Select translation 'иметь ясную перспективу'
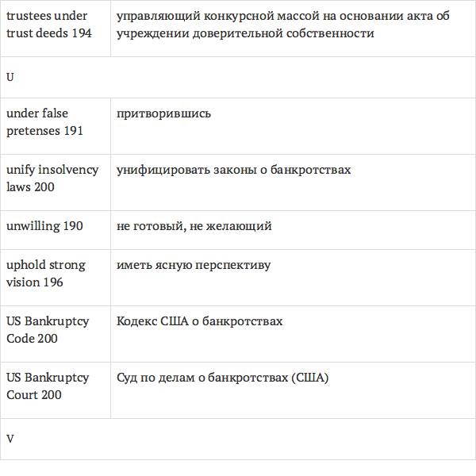476x476 pixels. [193, 265]
